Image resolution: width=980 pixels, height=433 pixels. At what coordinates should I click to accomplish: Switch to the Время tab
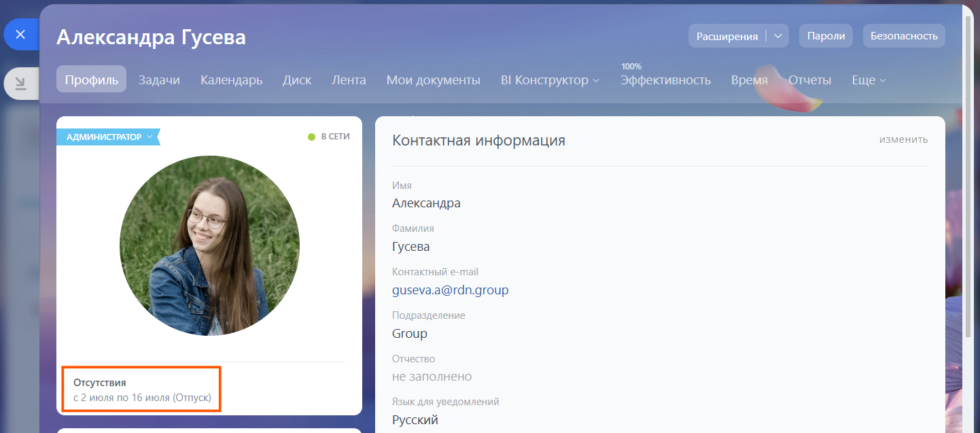[x=749, y=80]
